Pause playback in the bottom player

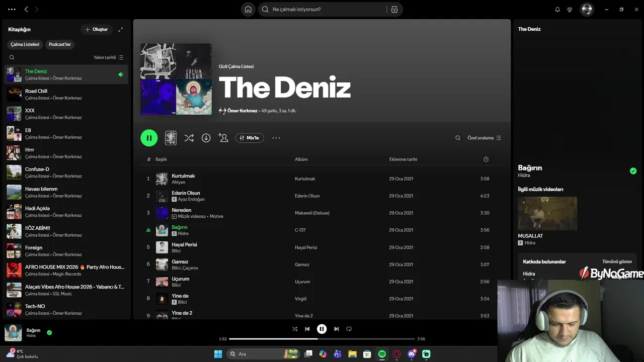point(322,329)
